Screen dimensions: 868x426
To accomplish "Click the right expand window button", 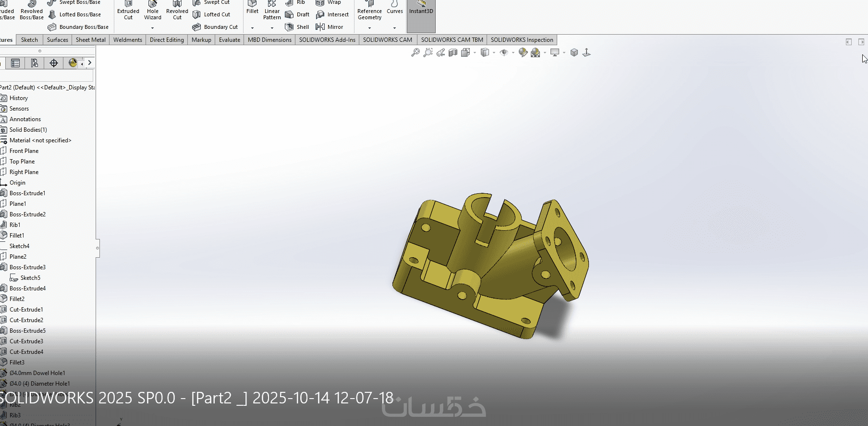I will [861, 42].
